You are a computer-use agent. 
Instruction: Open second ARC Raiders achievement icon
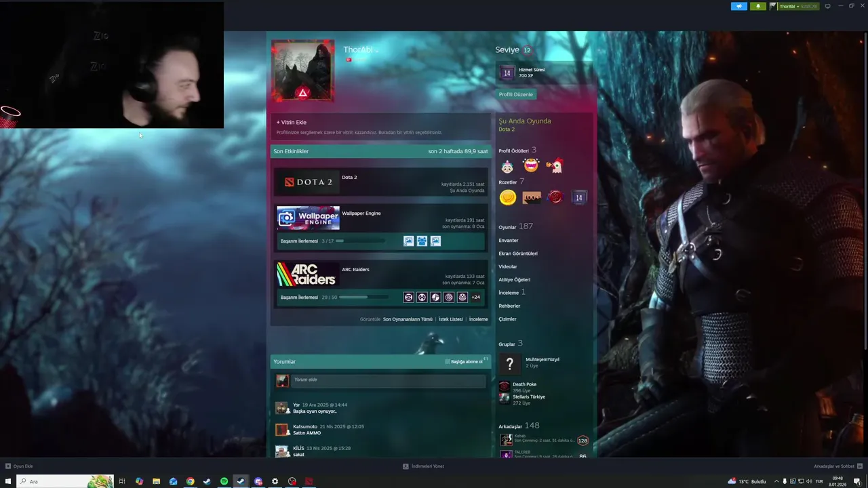(x=422, y=297)
